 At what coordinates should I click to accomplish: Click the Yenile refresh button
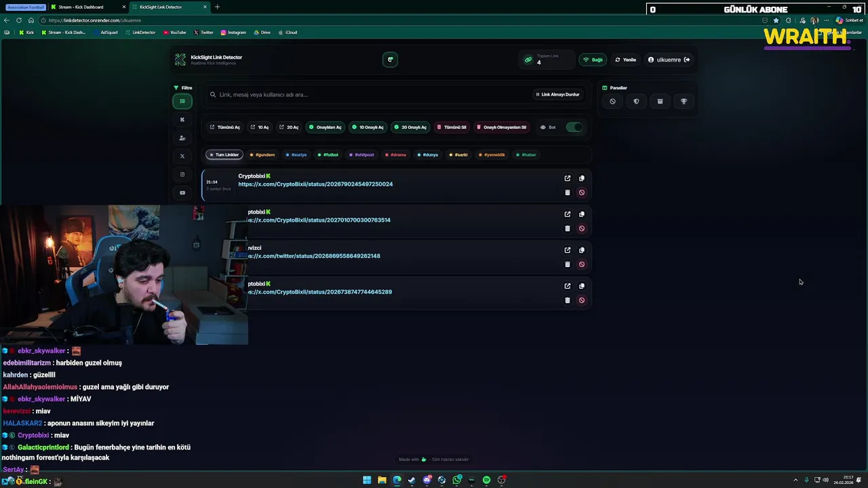tap(626, 60)
